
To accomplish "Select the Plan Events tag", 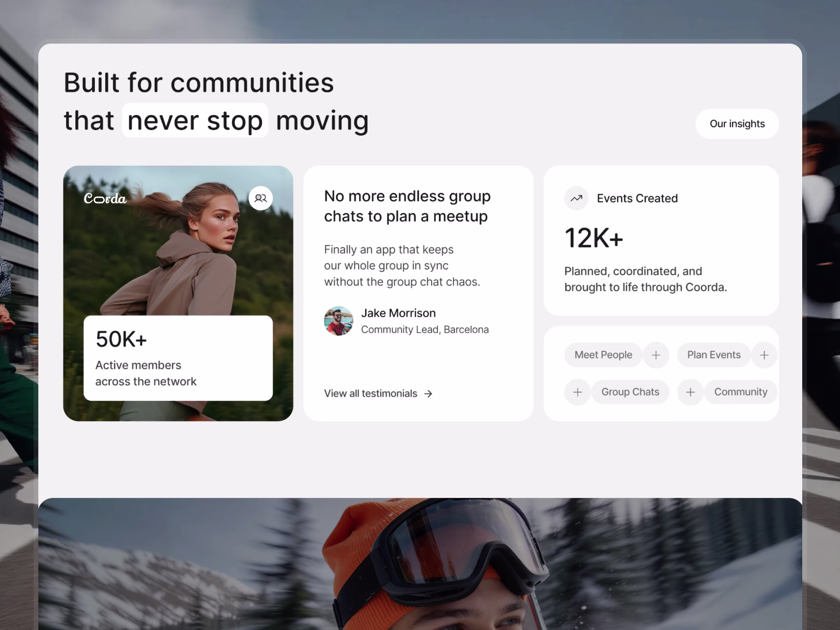I will click(714, 355).
